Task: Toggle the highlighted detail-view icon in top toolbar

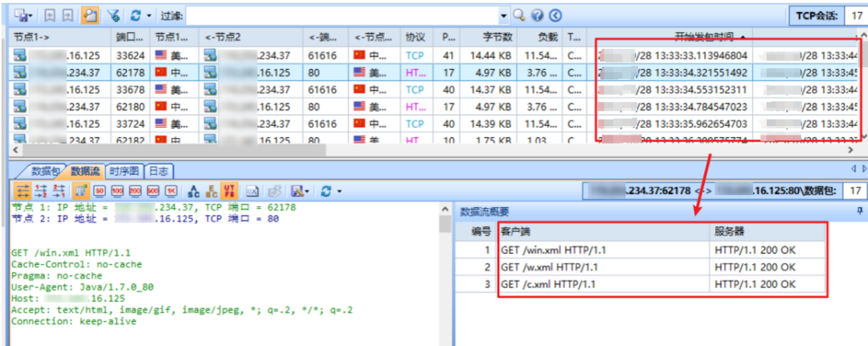Action: click(x=90, y=15)
